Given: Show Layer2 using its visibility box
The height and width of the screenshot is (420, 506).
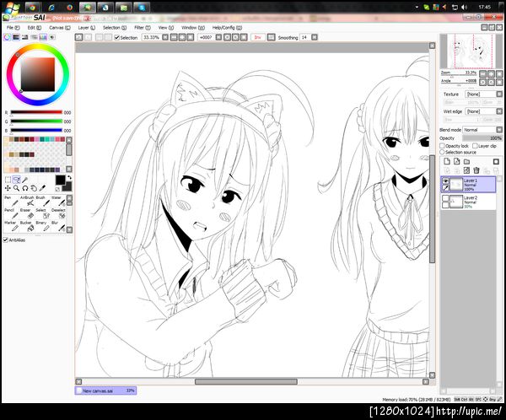Looking at the screenshot, I should (445, 198).
